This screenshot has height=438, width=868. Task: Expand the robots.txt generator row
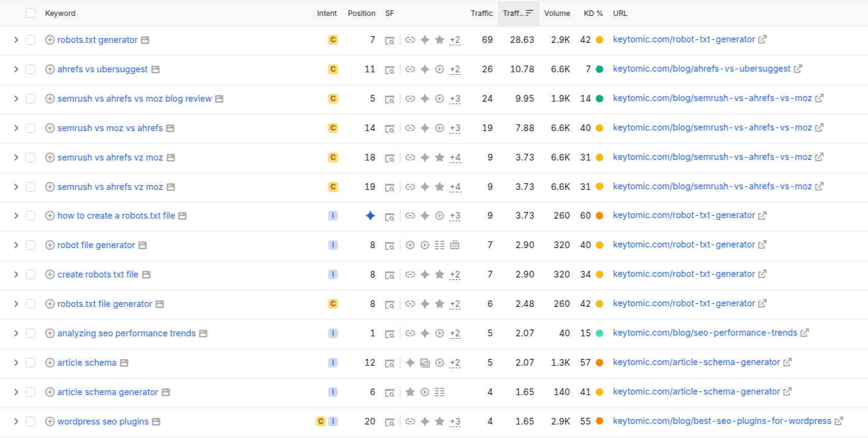click(17, 40)
